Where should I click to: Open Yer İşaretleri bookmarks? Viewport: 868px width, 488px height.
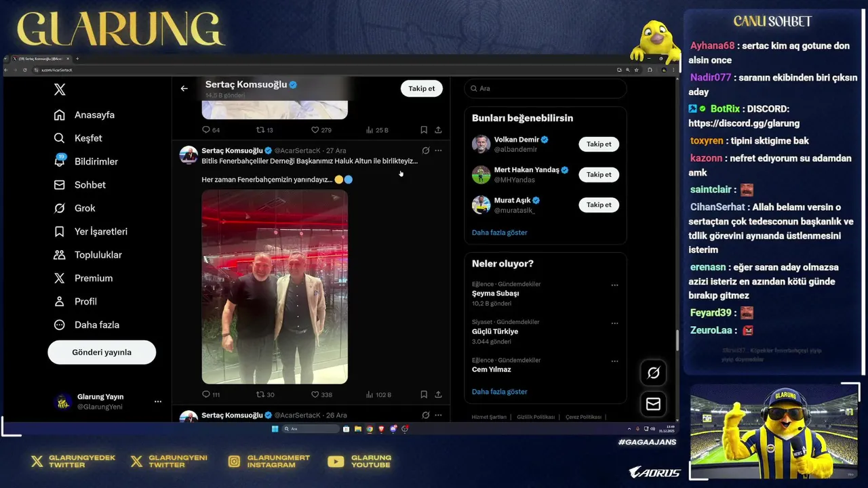(x=91, y=232)
